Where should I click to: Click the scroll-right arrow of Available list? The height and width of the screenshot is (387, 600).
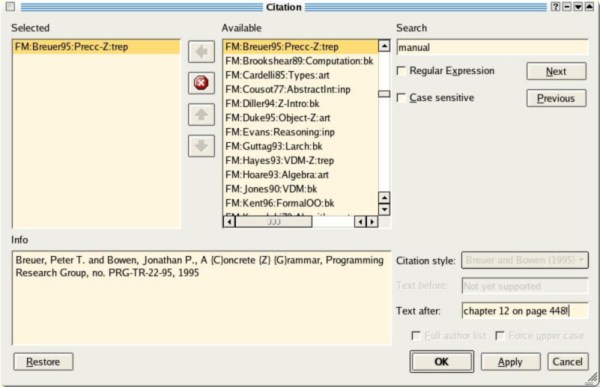point(372,222)
